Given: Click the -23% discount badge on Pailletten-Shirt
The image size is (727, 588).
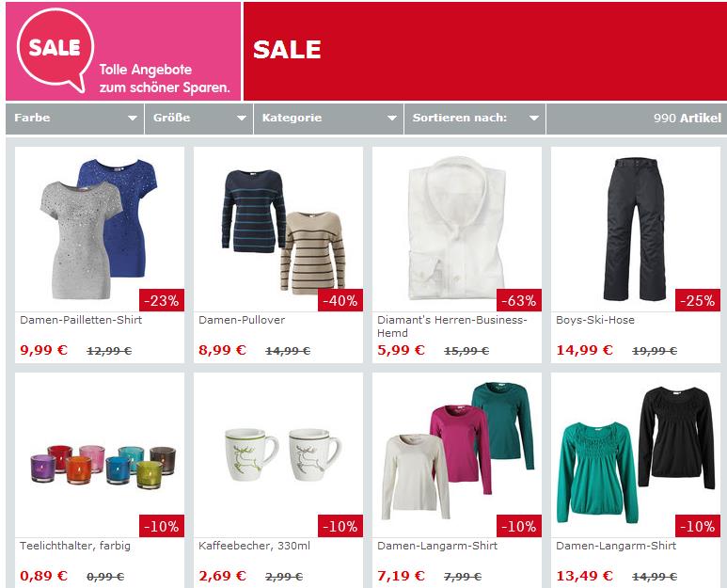Looking at the screenshot, I should coord(162,300).
